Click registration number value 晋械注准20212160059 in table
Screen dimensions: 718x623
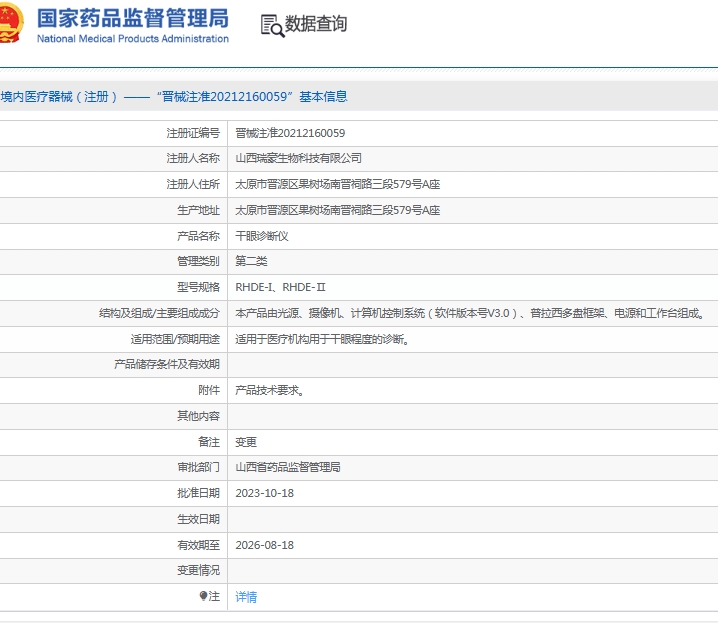tap(290, 133)
